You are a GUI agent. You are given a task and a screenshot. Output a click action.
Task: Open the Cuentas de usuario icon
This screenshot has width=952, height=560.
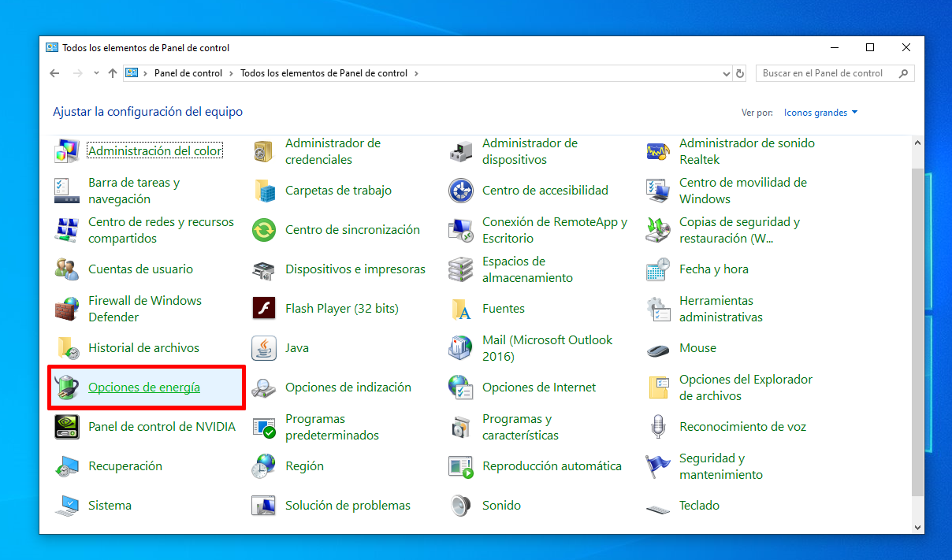click(x=66, y=269)
